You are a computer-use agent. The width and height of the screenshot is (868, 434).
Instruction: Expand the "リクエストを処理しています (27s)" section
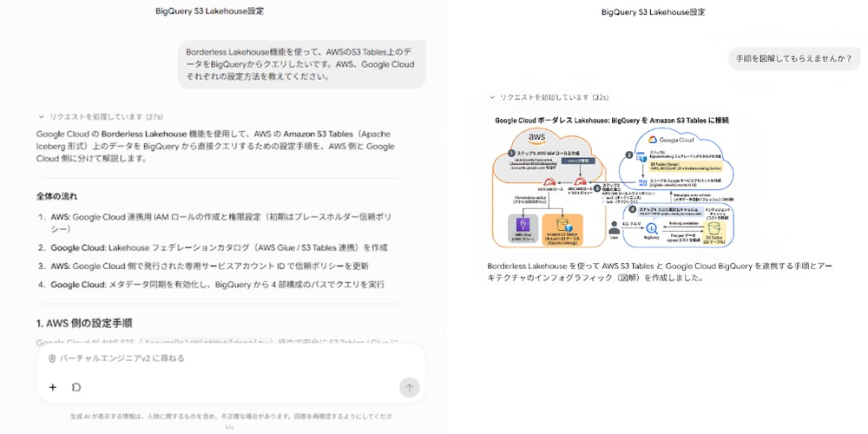pyautogui.click(x=100, y=117)
